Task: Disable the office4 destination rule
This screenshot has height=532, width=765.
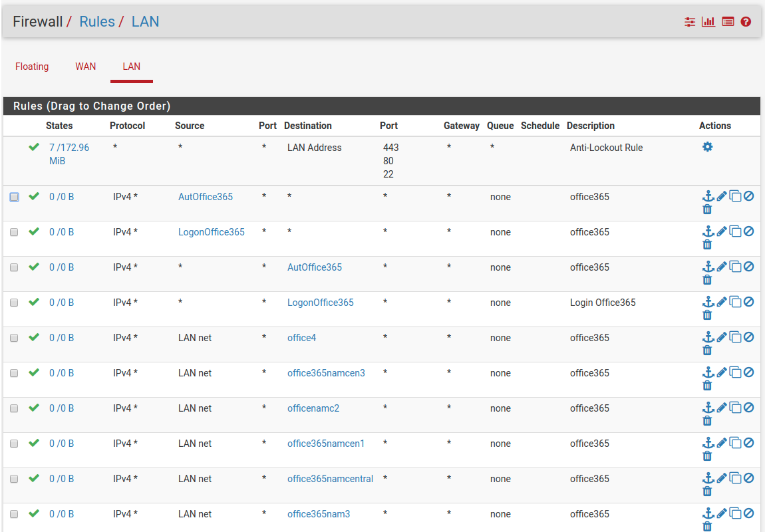Action: point(748,337)
